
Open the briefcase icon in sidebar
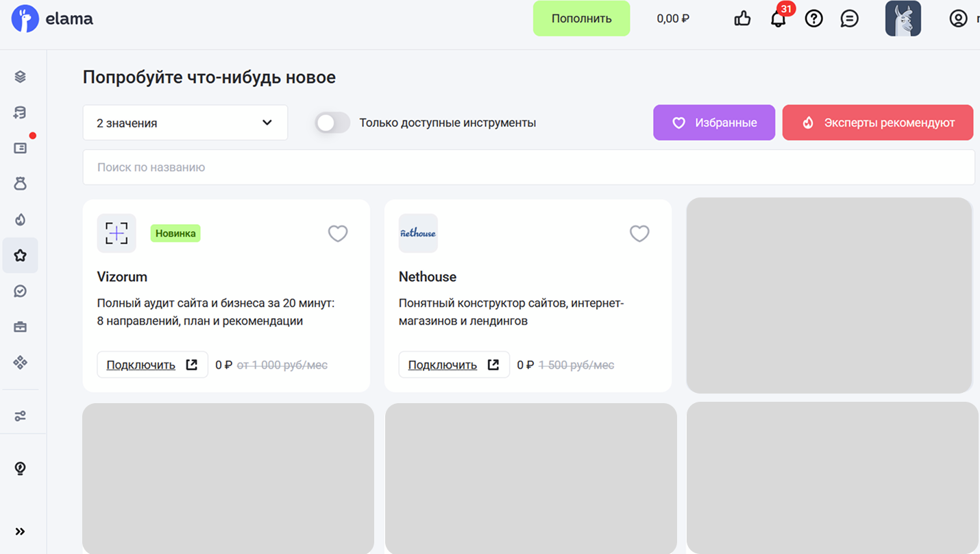point(21,327)
